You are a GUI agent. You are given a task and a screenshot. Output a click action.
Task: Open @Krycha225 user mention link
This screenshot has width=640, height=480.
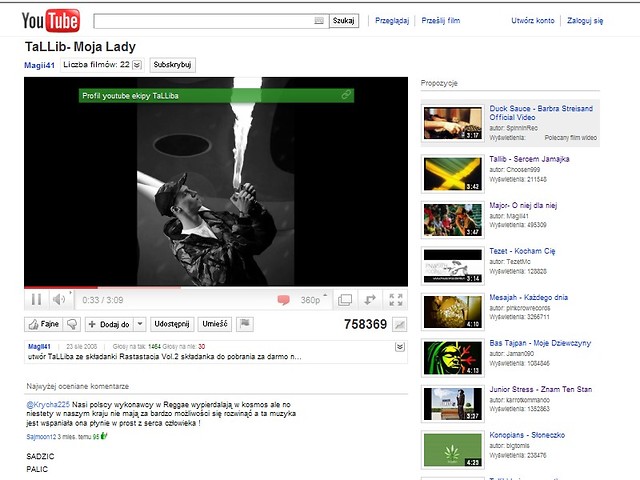click(48, 404)
